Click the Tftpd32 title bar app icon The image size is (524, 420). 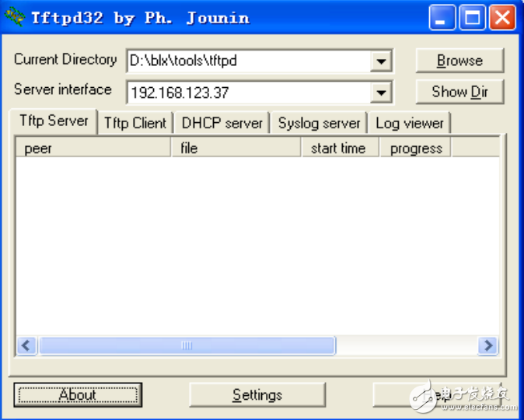click(15, 17)
